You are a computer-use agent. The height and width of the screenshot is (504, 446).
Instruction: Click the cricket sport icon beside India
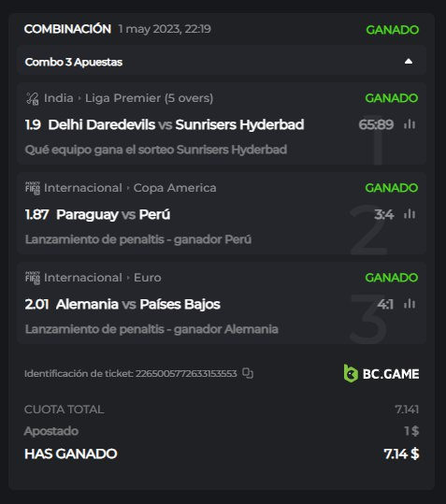pyautogui.click(x=33, y=98)
